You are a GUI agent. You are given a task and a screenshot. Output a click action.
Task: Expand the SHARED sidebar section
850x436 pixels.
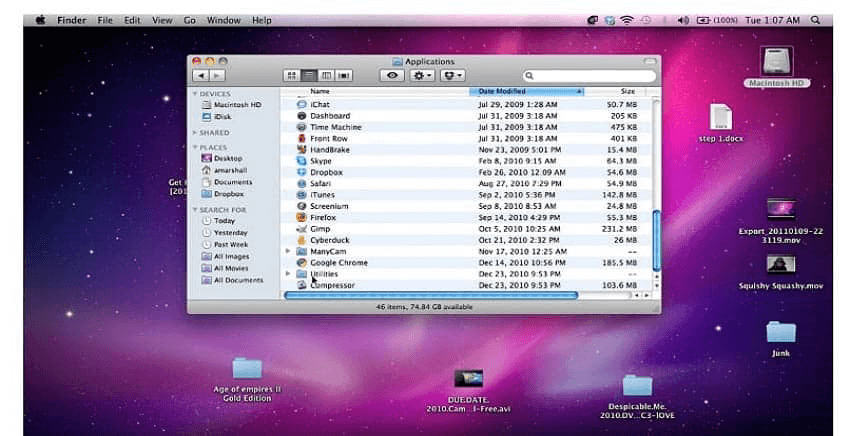(195, 132)
